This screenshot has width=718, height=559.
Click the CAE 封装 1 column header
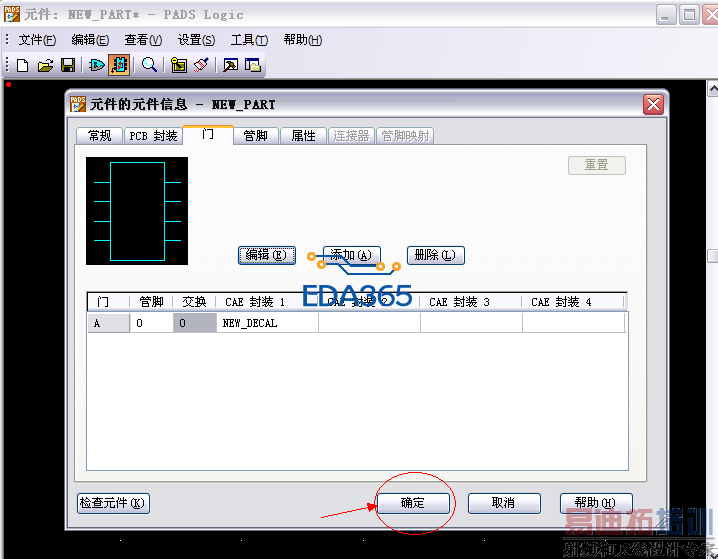tap(267, 302)
